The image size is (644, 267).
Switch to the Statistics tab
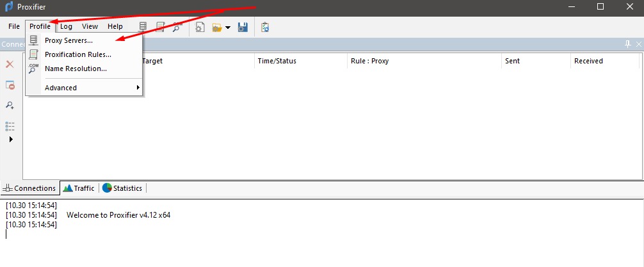point(122,188)
